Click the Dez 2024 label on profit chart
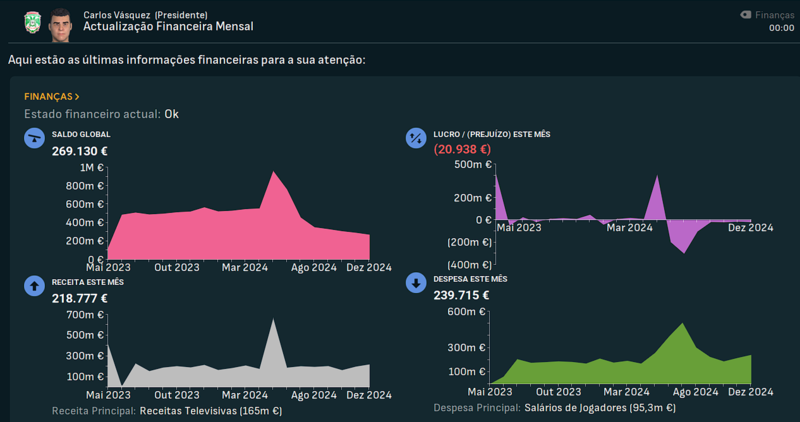800x422 pixels. pyautogui.click(x=750, y=228)
